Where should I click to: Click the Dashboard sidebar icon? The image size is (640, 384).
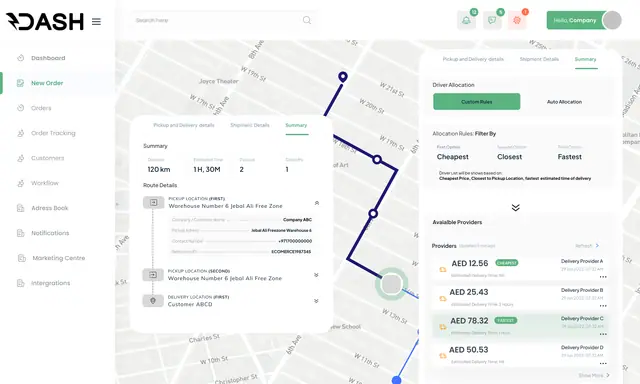coord(20,58)
